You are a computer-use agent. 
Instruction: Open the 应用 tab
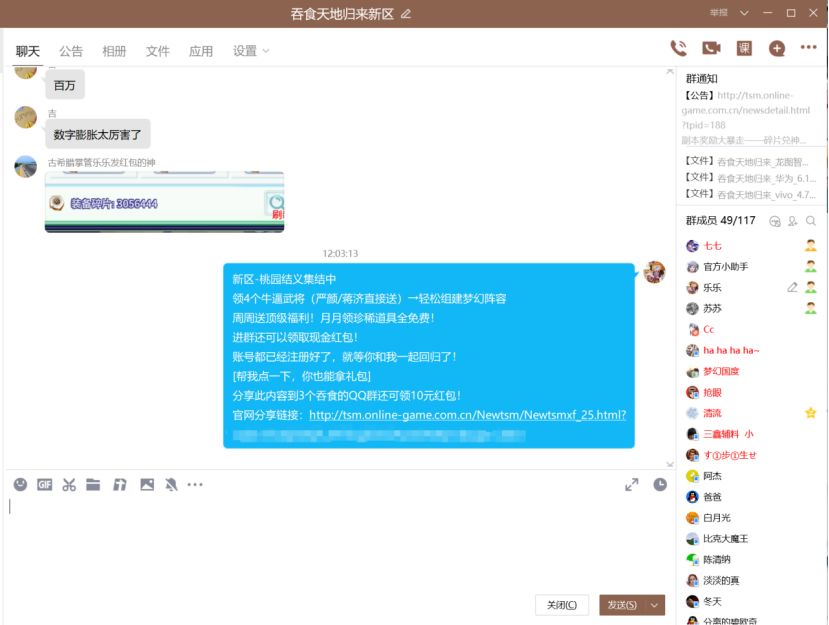[x=201, y=51]
